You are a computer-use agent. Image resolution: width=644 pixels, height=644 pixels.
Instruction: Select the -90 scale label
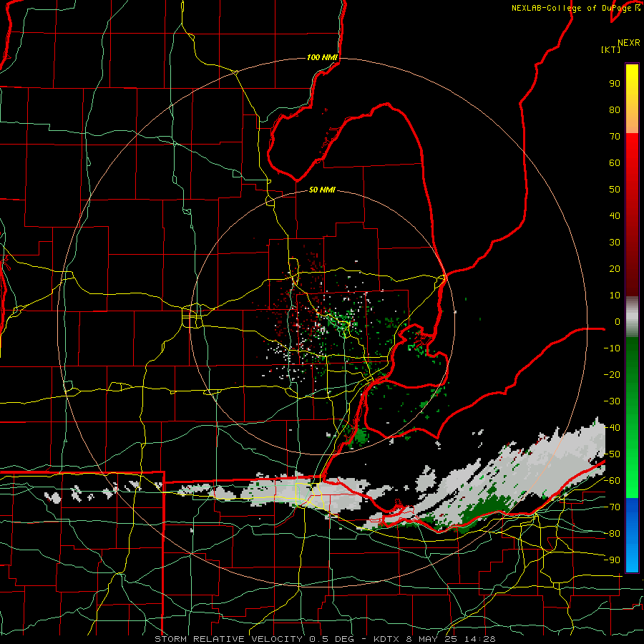(x=612, y=560)
